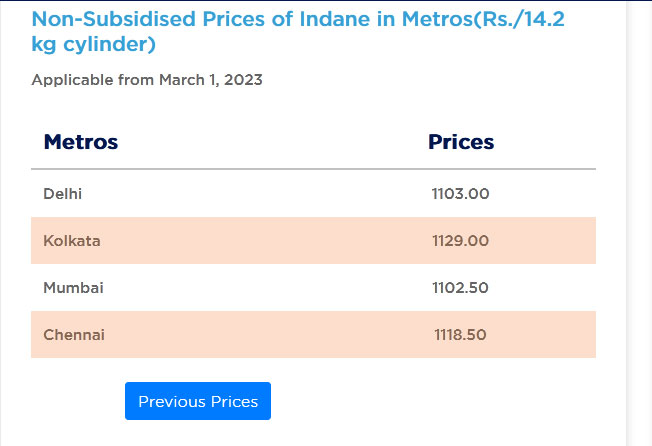Select the Delhi metro cell
The width and height of the screenshot is (652, 446).
pyautogui.click(x=63, y=193)
